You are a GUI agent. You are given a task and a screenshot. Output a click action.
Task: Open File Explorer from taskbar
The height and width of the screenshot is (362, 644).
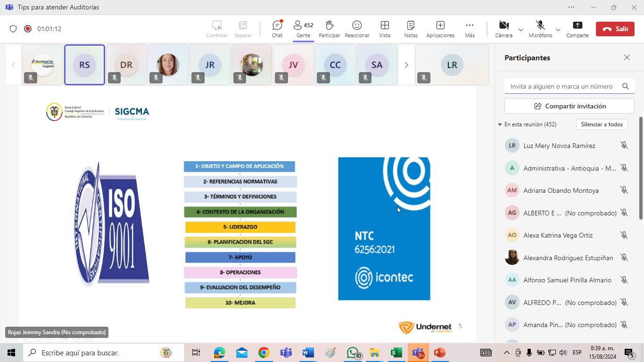click(374, 353)
